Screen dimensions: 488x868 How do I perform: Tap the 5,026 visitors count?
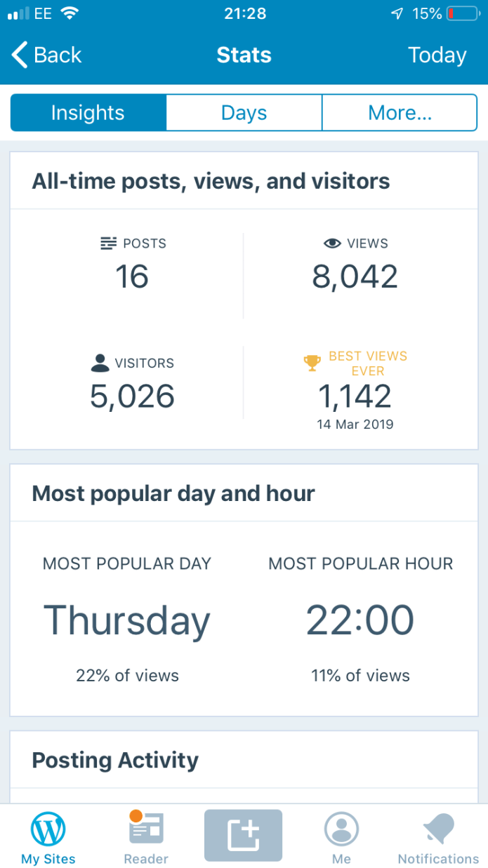(x=132, y=396)
